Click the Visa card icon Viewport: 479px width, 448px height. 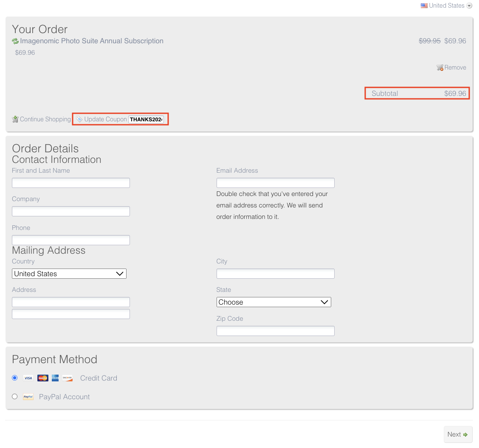(x=28, y=378)
